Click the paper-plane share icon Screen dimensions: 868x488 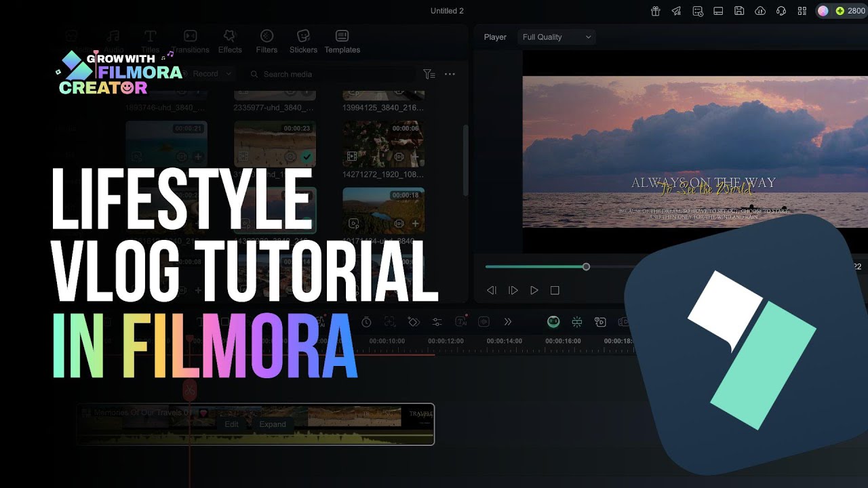tap(676, 11)
